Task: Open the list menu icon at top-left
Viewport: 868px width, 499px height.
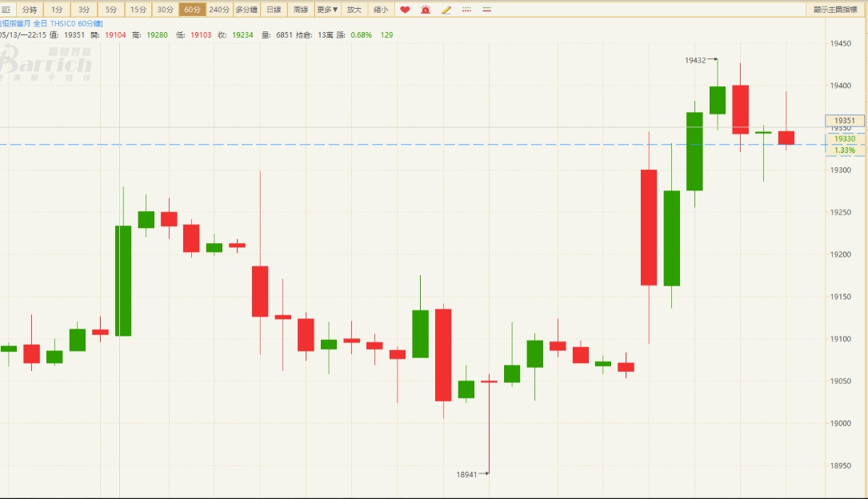Action: point(6,10)
